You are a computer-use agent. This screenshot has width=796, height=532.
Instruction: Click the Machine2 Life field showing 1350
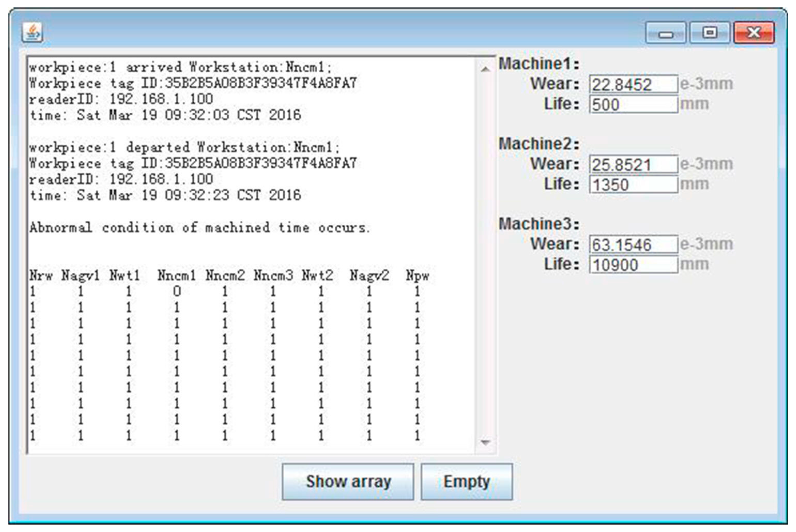(x=633, y=185)
